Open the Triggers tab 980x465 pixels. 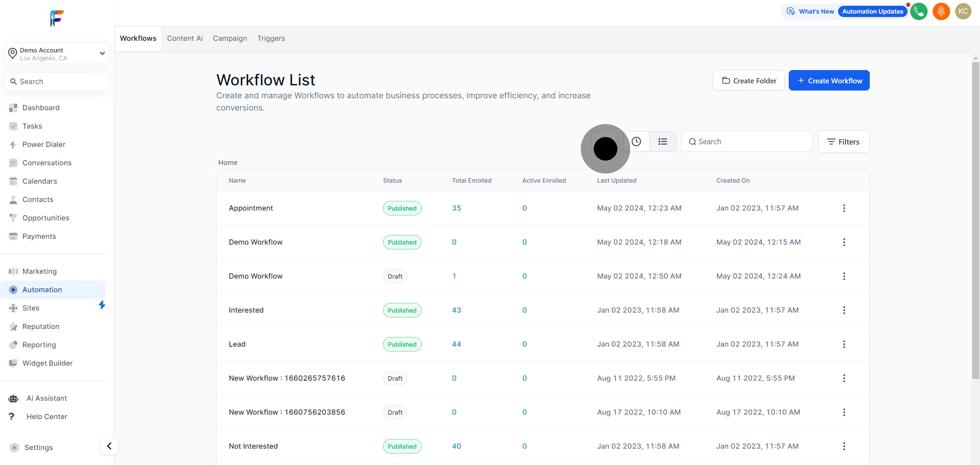pos(271,38)
